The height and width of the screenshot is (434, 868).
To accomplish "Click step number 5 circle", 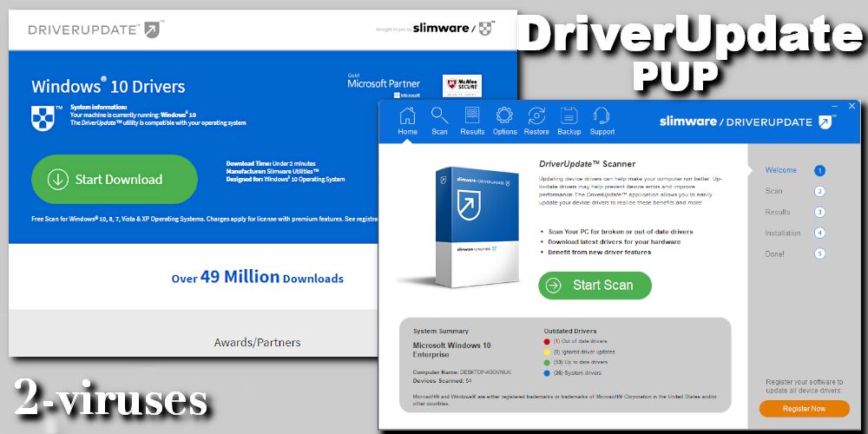I will (820, 254).
